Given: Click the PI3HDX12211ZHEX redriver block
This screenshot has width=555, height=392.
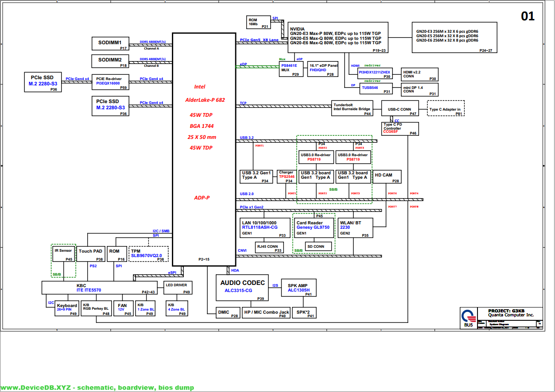Looking at the screenshot, I should click(x=375, y=73).
